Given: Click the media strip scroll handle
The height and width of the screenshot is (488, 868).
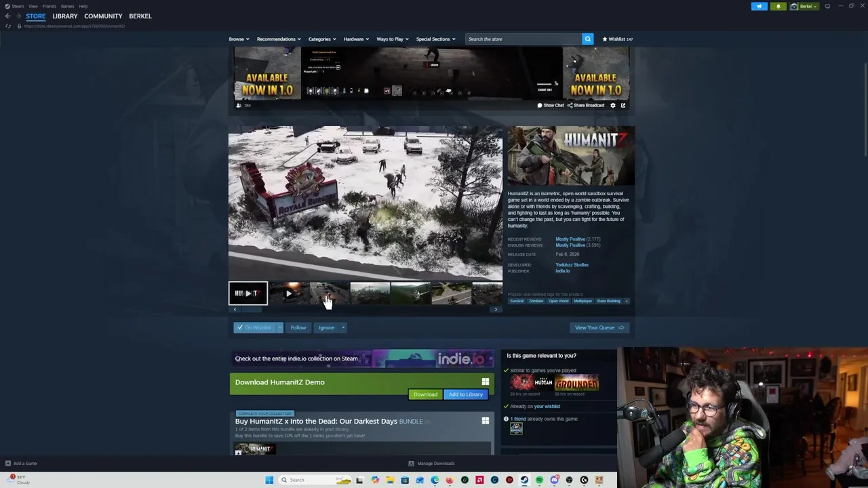Looking at the screenshot, I should (251, 310).
